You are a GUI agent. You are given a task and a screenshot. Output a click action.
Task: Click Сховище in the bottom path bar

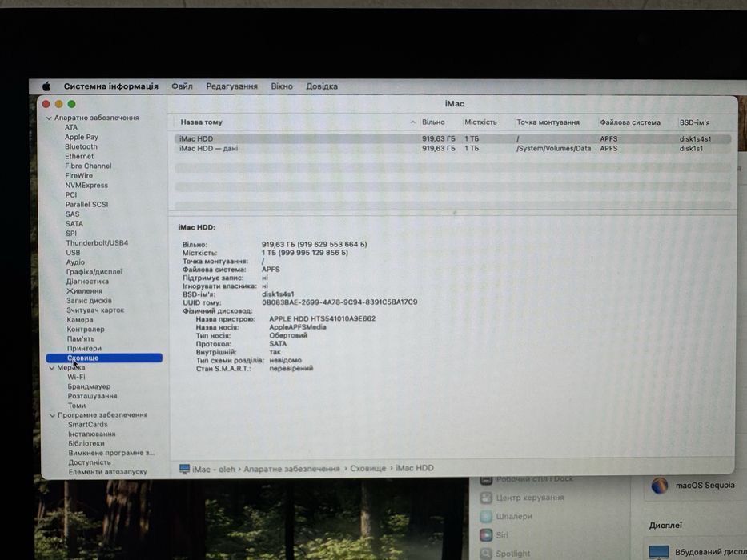pos(367,469)
